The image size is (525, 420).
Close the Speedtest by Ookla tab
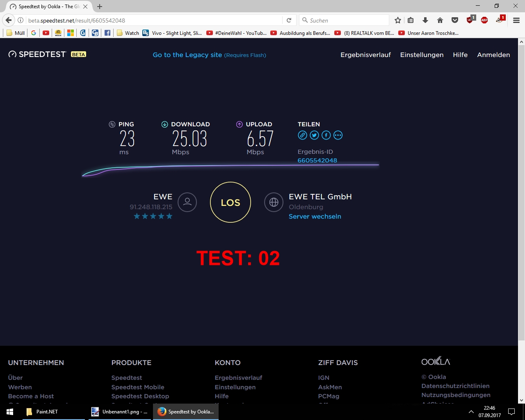[85, 7]
